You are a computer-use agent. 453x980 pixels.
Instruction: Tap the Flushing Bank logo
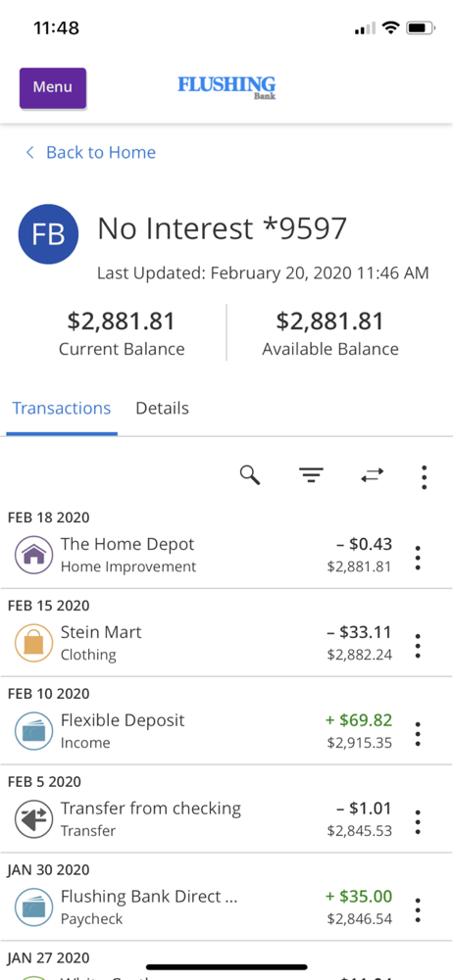coord(226,87)
